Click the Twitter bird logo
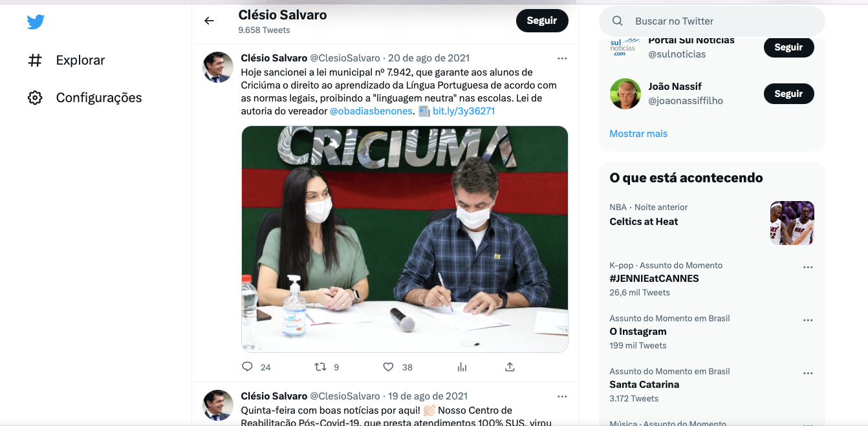Image resolution: width=868 pixels, height=426 pixels. click(36, 22)
